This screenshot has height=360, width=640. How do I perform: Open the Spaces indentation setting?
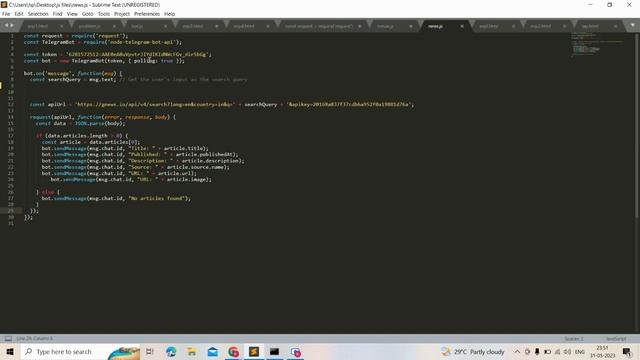[x=574, y=339]
